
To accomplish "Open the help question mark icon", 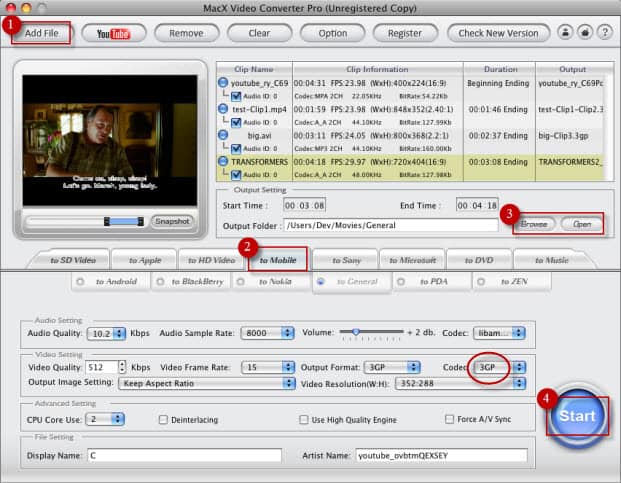I will [x=604, y=33].
